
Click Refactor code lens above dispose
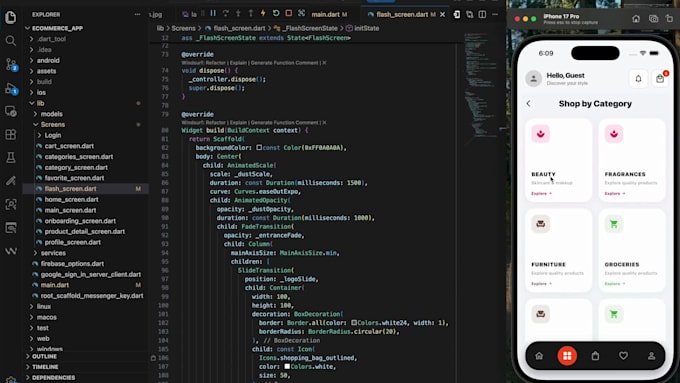click(x=216, y=63)
